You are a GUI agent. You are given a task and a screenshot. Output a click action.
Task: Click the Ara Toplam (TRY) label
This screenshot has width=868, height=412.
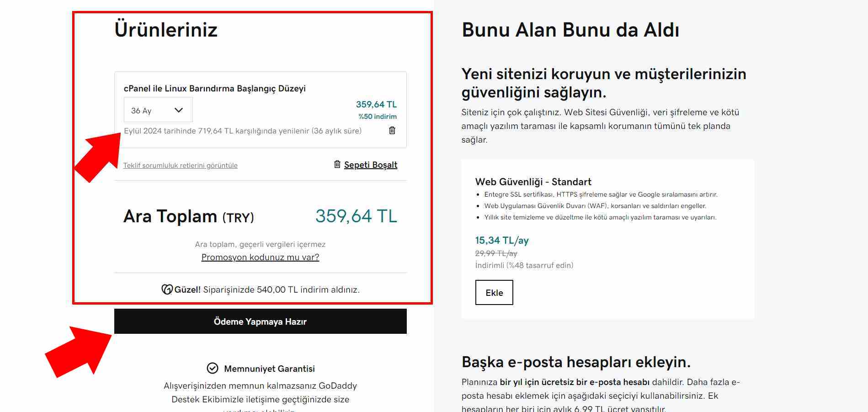point(189,216)
